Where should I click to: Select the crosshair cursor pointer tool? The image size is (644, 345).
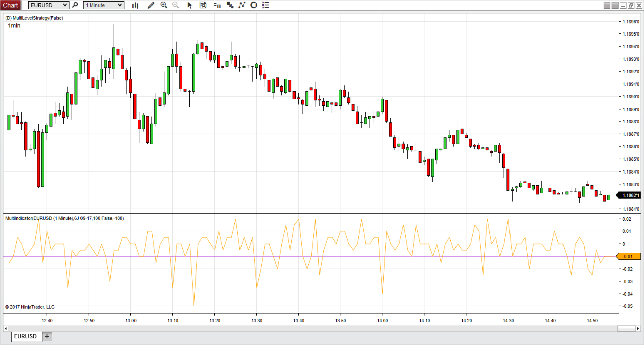point(190,5)
